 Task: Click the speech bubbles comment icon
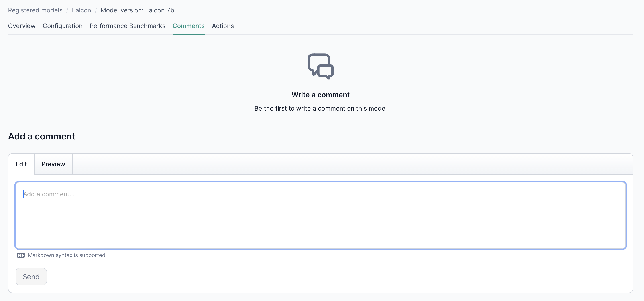(x=320, y=66)
